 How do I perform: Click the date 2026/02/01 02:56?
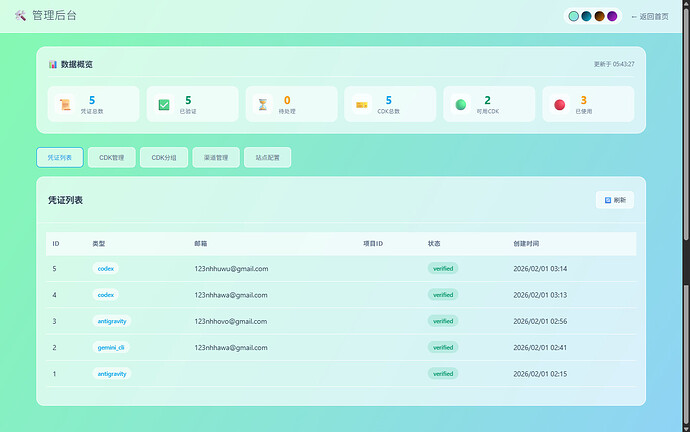pyautogui.click(x=540, y=322)
